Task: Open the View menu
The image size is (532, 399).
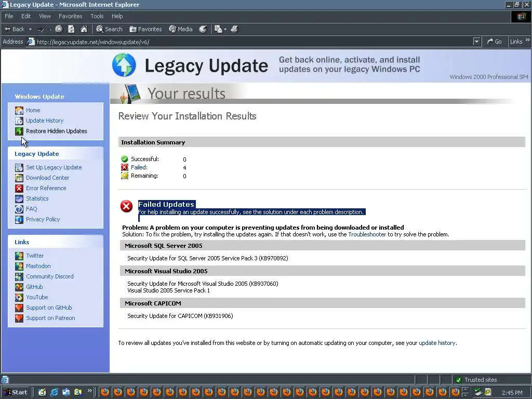Action: (45, 16)
